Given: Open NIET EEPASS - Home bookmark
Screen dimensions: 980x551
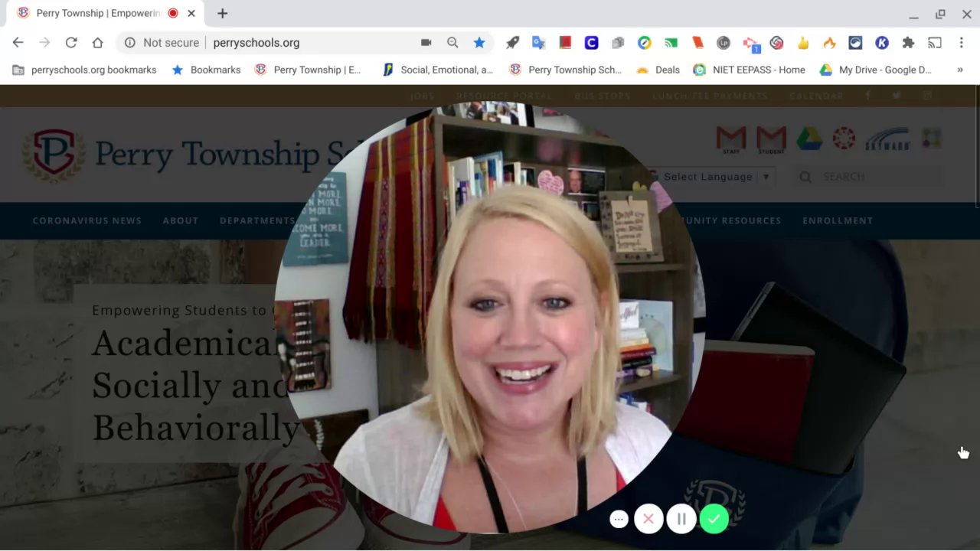Looking at the screenshot, I should click(x=749, y=70).
